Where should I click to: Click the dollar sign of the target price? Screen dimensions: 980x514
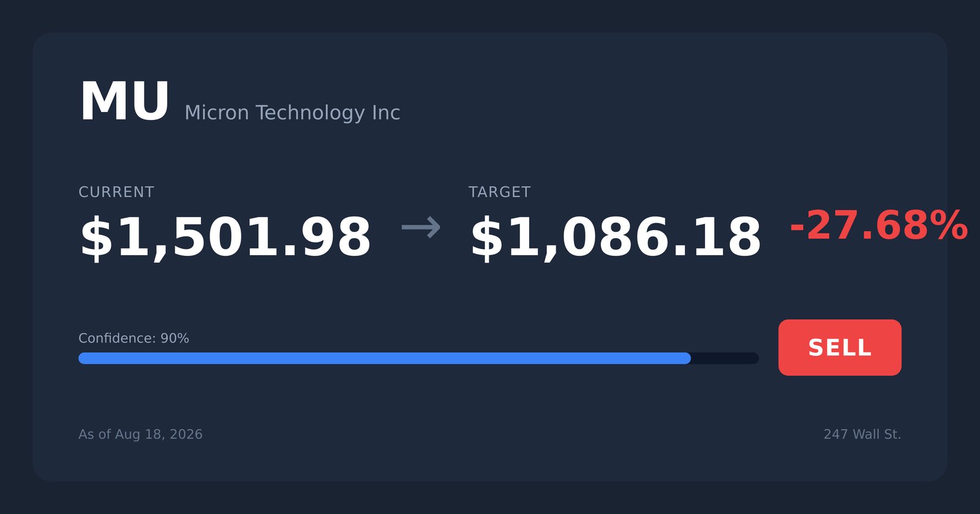coord(487,238)
